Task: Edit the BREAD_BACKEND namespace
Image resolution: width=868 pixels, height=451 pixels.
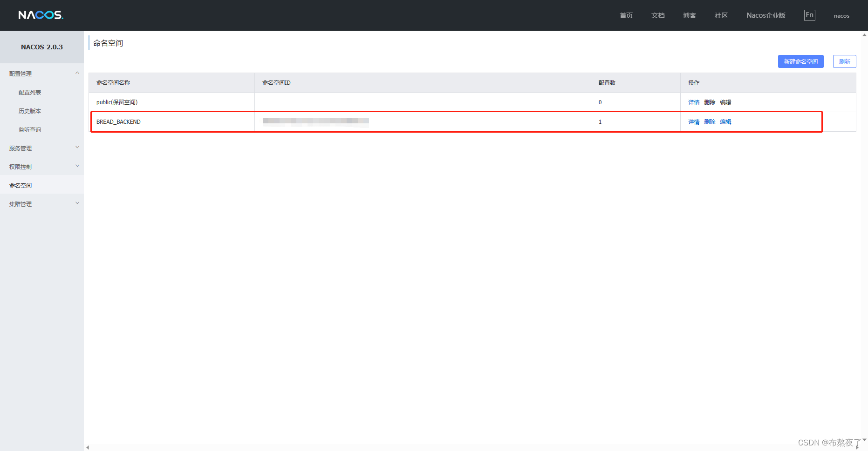Action: tap(725, 122)
